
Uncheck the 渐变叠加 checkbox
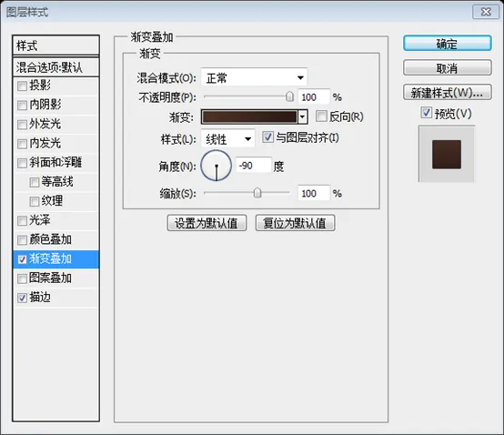[22, 259]
